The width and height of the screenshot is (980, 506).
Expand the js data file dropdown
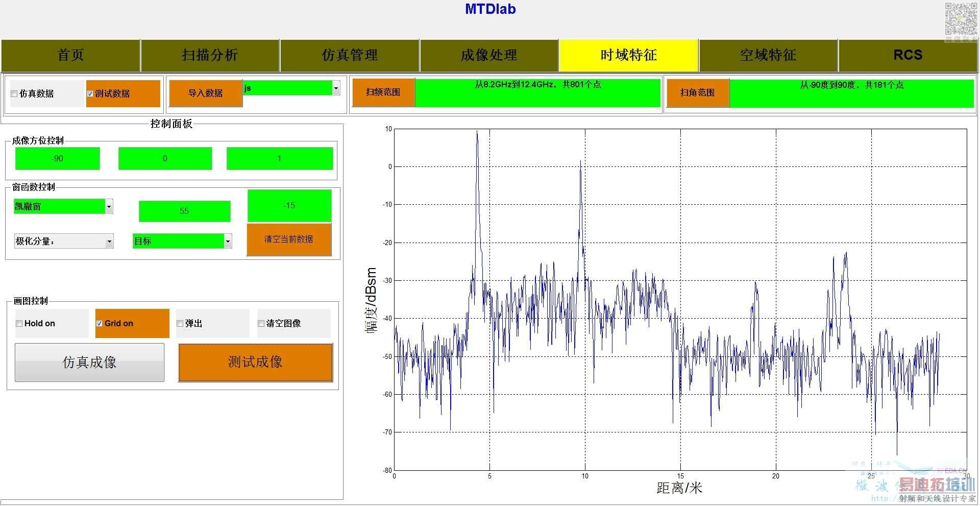[x=291, y=88]
